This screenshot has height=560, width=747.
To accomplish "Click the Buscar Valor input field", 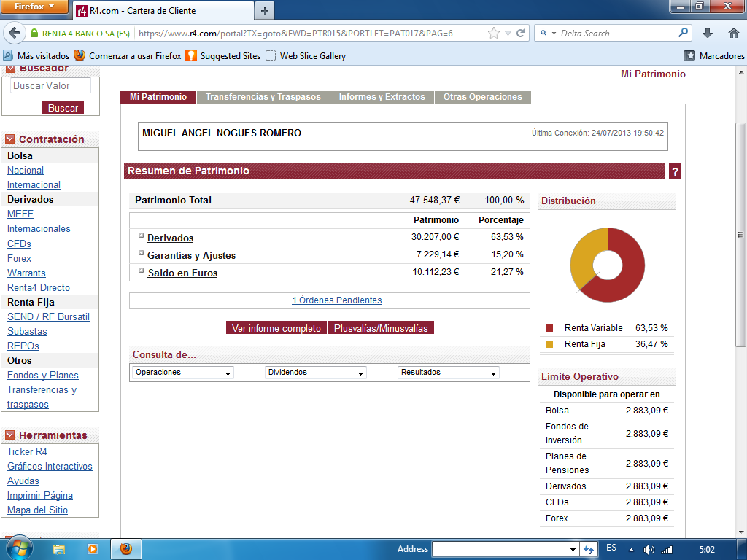I will click(50, 86).
